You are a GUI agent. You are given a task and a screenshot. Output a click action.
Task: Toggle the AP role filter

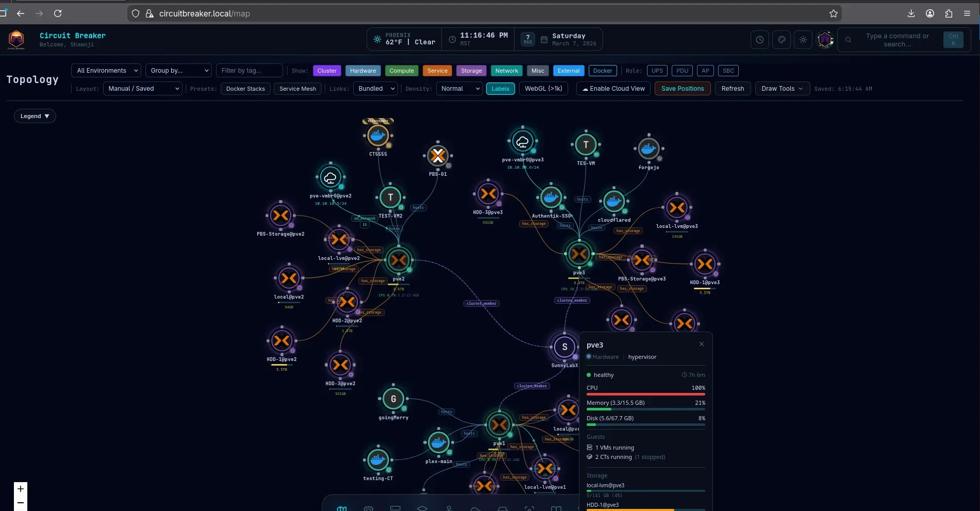tap(705, 71)
